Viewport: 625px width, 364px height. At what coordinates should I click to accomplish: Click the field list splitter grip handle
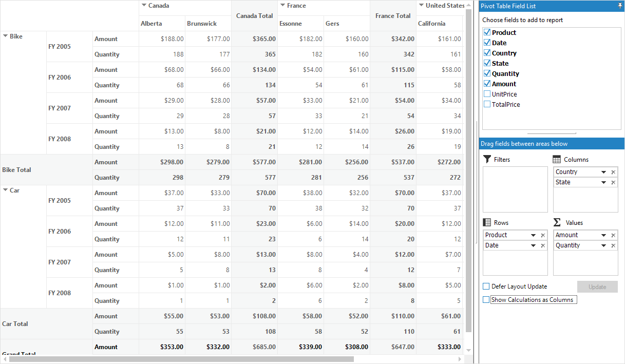pos(552,133)
